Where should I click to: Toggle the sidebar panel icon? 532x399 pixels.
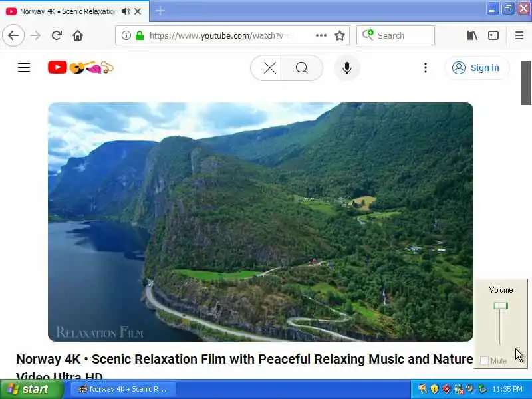click(493, 35)
